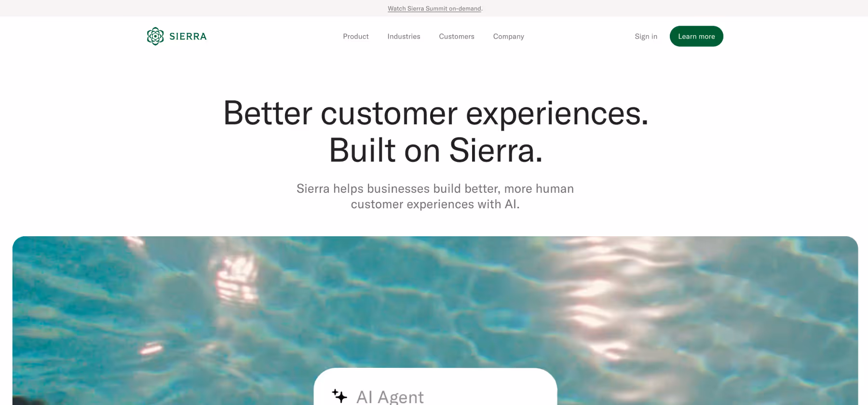Image resolution: width=868 pixels, height=405 pixels.
Task: Click the white AI Agent card panel
Action: [x=435, y=387]
